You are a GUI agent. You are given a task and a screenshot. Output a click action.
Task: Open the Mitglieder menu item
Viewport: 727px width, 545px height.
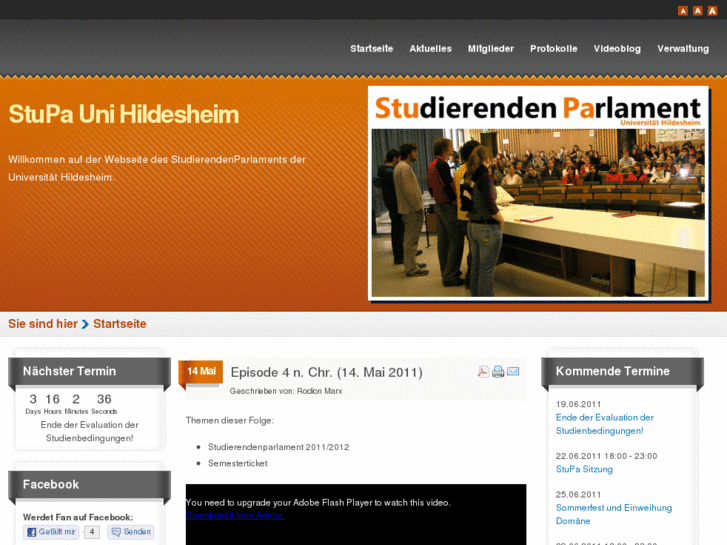point(491,49)
